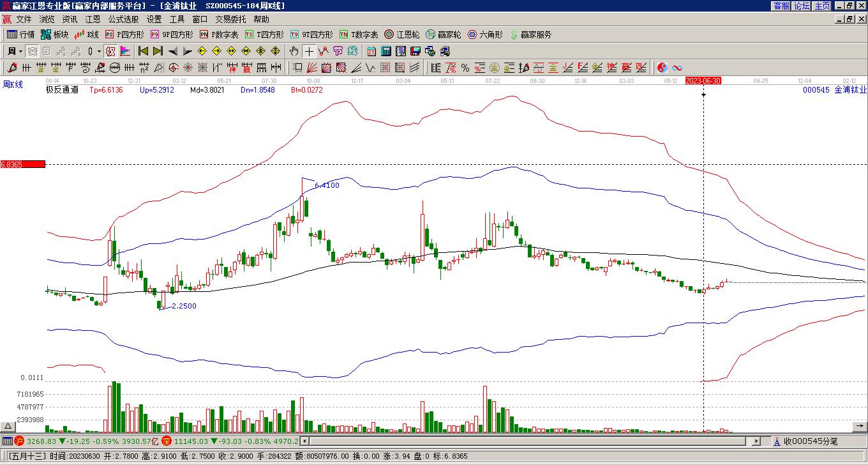This screenshot has height=465, width=868.
Task: Toggle the 权 adjustment button
Action: (x=110, y=51)
